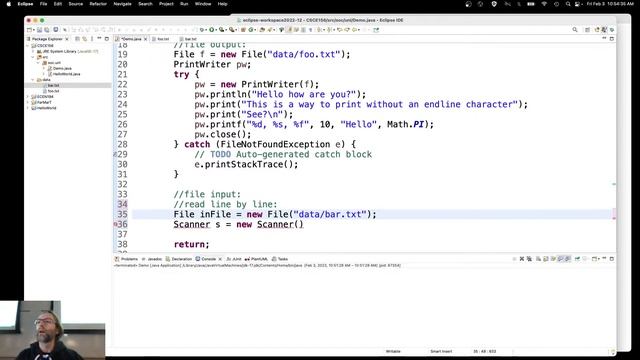The height and width of the screenshot is (360, 640).
Task: Expand the Demo.java tree node
Action: 44,69
